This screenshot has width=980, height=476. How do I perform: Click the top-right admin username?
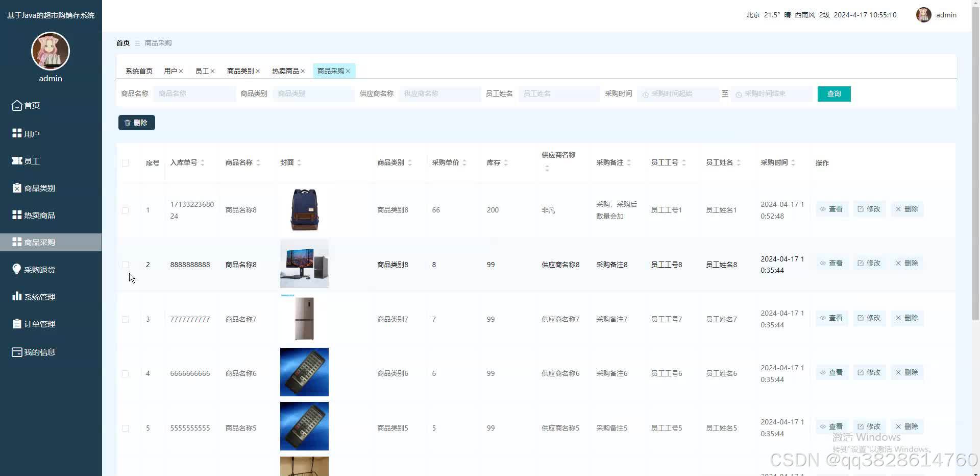tap(946, 15)
